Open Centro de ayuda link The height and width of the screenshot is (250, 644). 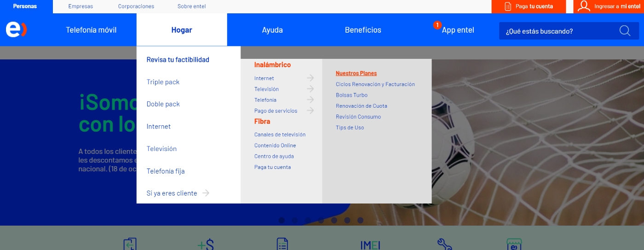click(274, 156)
